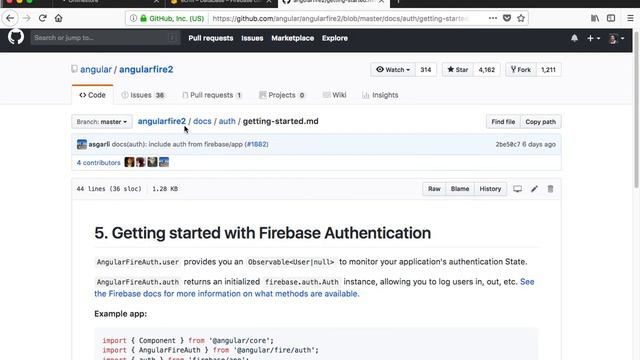
Task: Open commit 2be58c7 hash link
Action: coord(508,144)
